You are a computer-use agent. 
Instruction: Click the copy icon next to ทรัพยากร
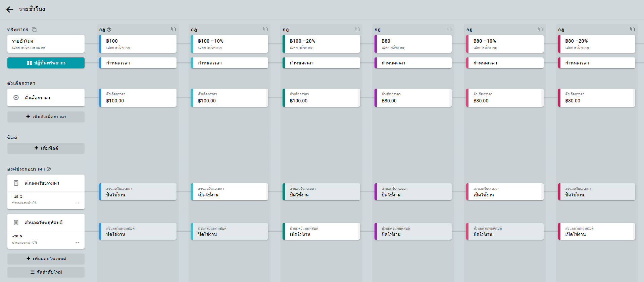tap(34, 30)
